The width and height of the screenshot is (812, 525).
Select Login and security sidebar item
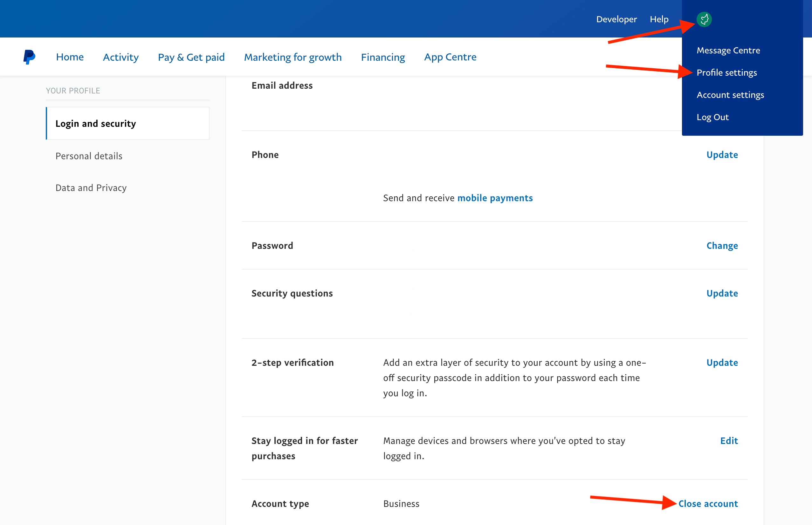point(127,123)
